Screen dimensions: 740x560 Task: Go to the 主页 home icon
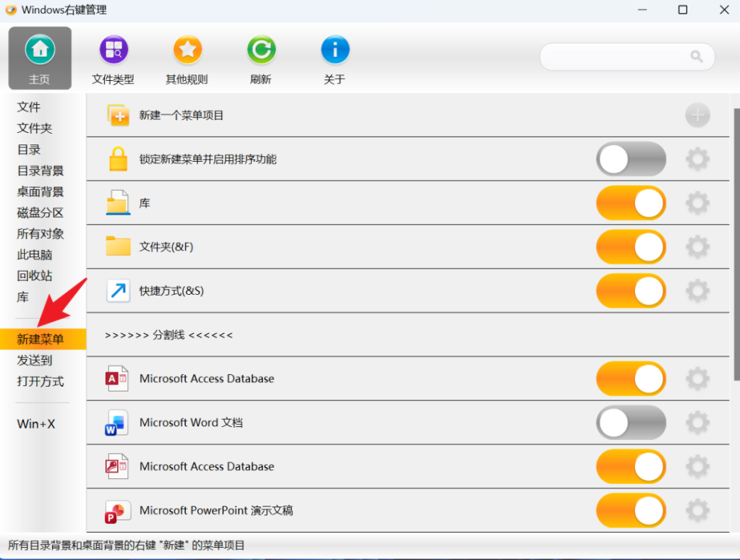pos(40,50)
